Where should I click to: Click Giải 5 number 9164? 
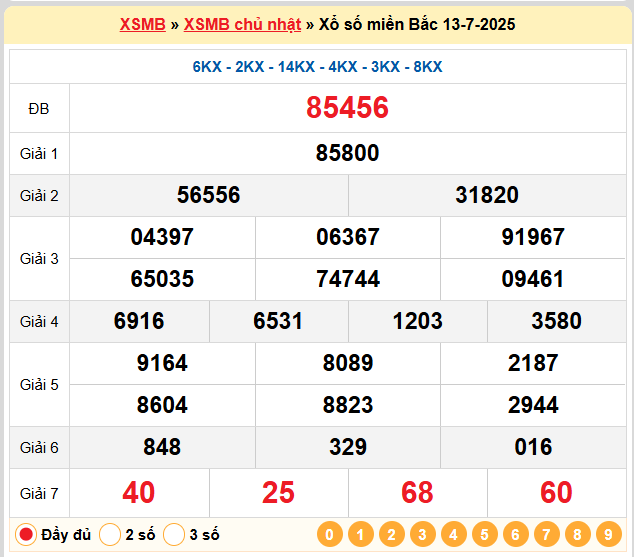(x=162, y=363)
